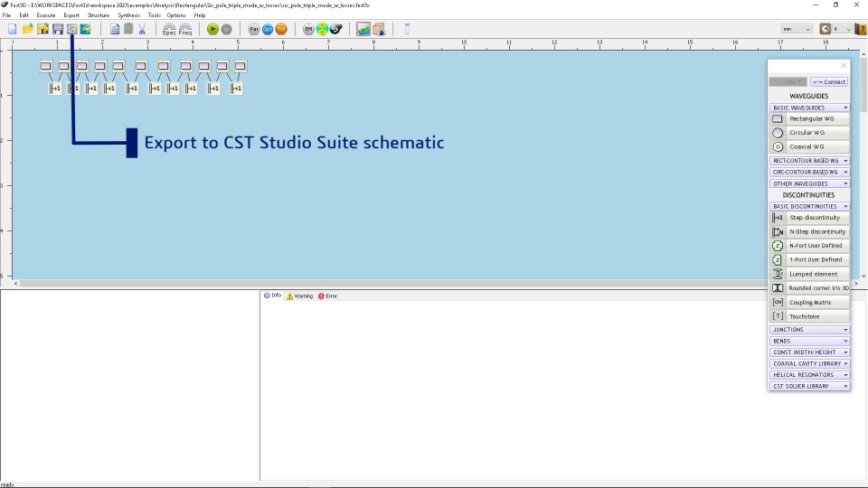Click the Copy document icon in toolbar

coord(115,29)
